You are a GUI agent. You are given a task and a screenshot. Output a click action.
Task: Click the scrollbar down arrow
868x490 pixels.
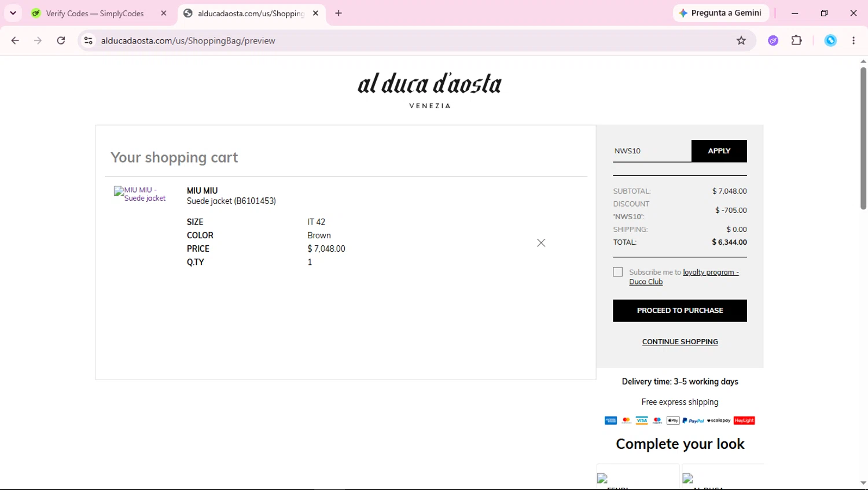[x=863, y=483]
